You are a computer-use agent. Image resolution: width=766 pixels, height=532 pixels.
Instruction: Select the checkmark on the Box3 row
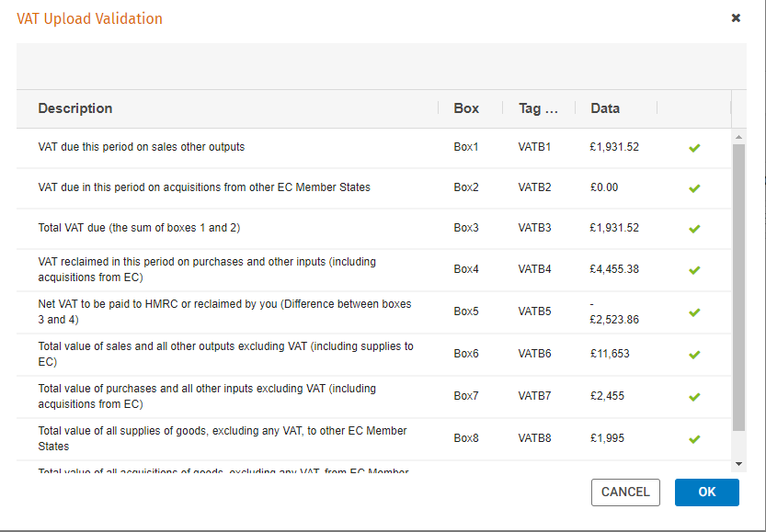click(x=694, y=228)
